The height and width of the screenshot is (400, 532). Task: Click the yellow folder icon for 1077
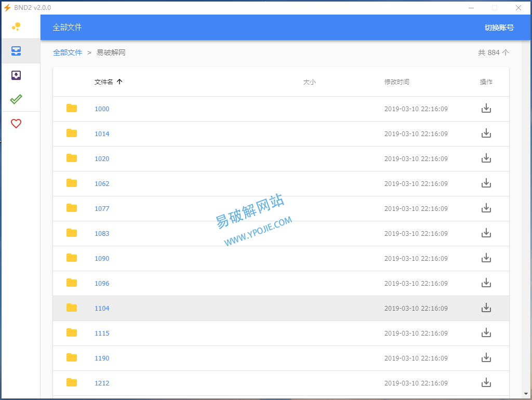pyautogui.click(x=72, y=208)
